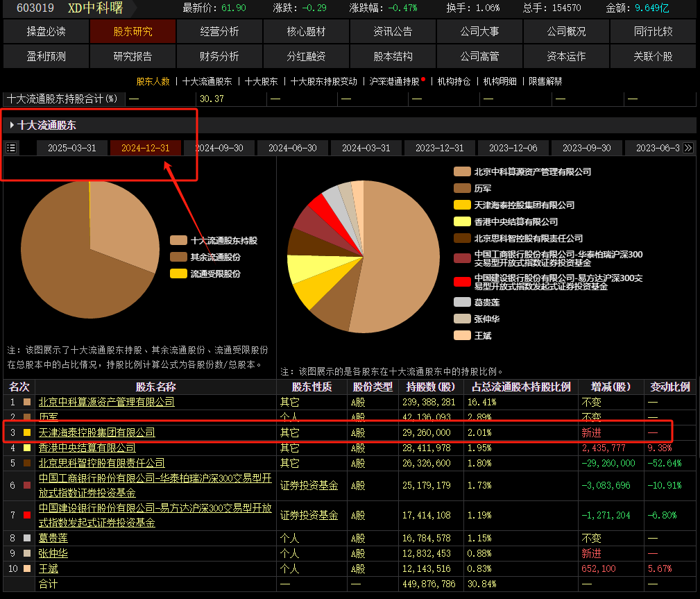Click the total holdings value 449,876,786

point(429,584)
